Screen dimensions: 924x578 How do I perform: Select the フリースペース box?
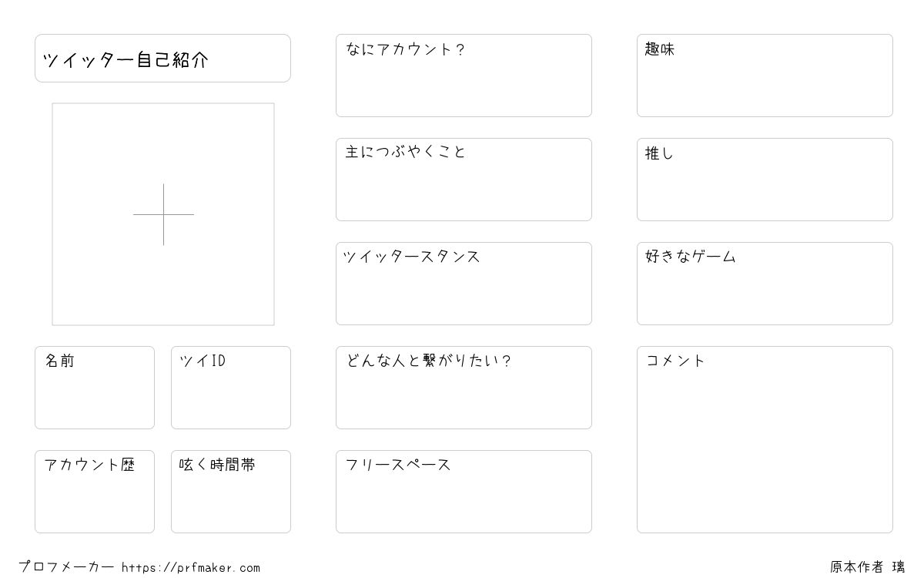464,492
